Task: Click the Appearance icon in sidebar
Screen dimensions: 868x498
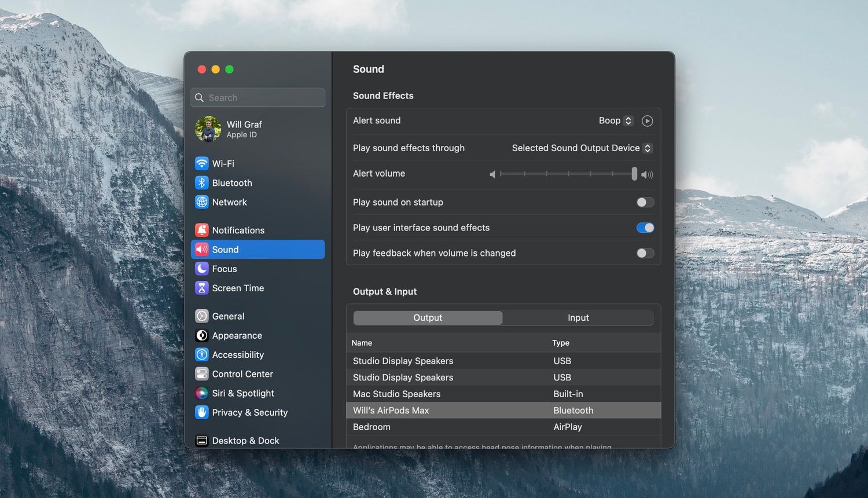Action: [201, 335]
